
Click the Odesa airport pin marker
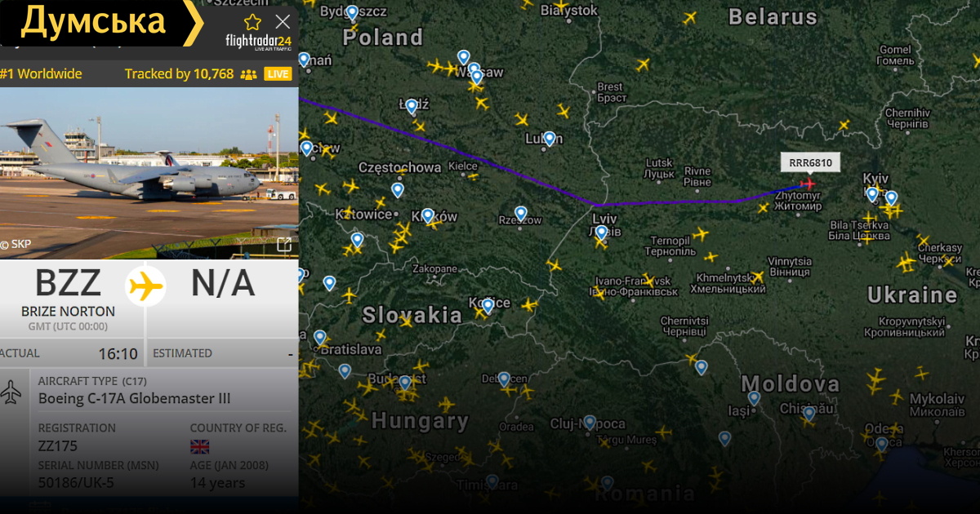click(881, 445)
